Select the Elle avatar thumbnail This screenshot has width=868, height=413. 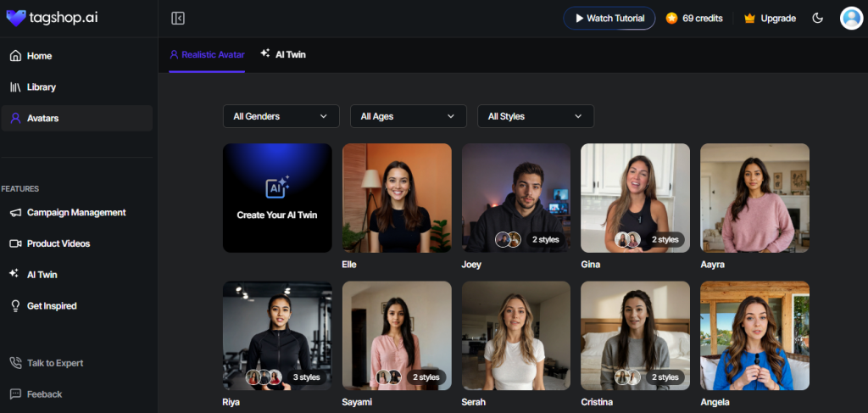coord(397,198)
